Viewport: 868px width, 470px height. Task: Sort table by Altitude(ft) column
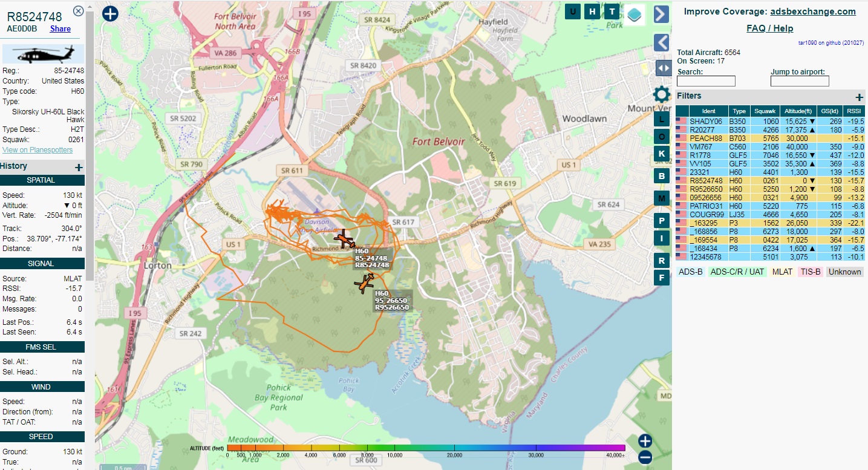[x=798, y=111]
